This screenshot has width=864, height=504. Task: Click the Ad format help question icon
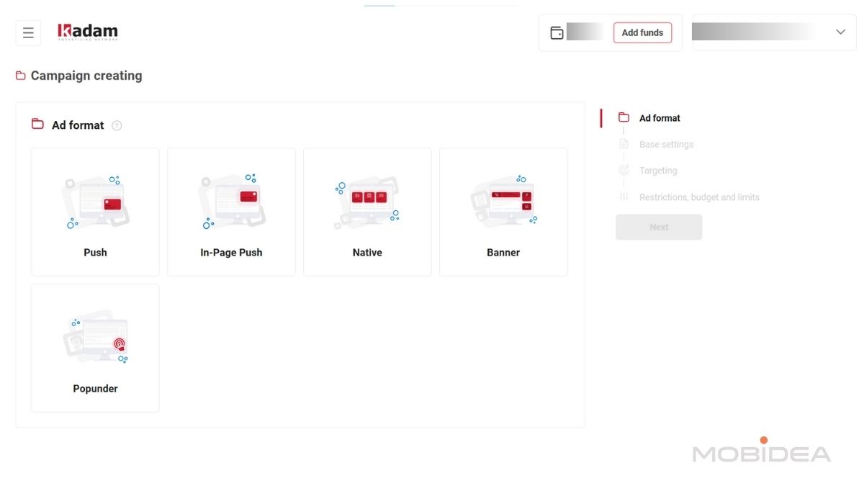[117, 125]
